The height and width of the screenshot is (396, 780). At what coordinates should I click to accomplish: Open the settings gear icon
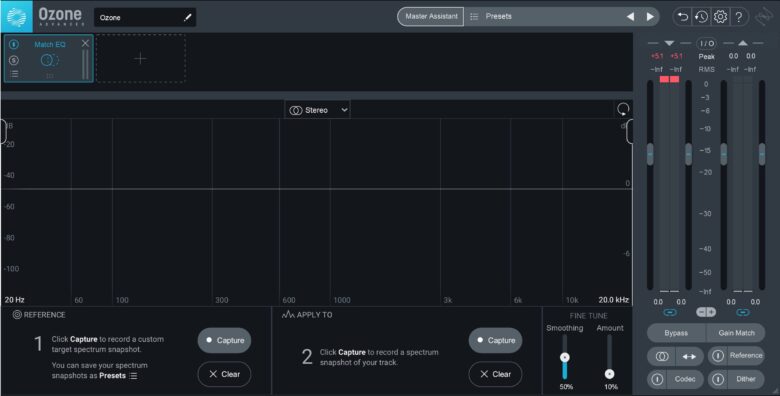click(x=720, y=17)
